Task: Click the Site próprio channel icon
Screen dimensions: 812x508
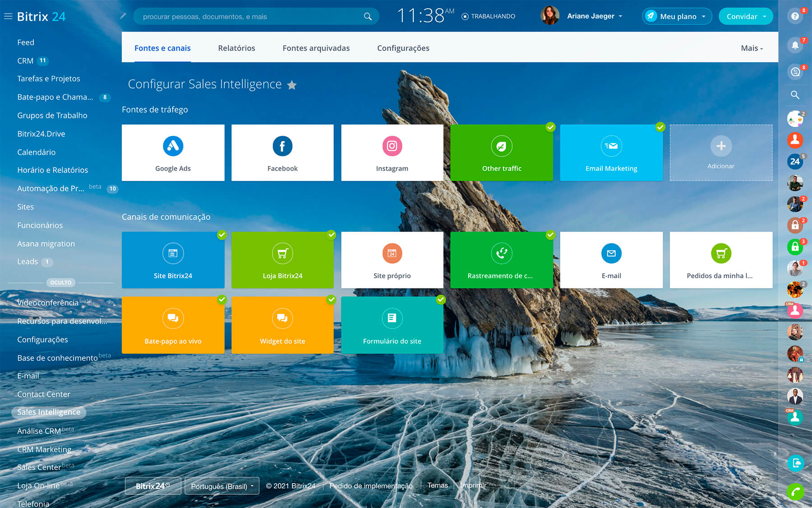Action: (x=392, y=253)
